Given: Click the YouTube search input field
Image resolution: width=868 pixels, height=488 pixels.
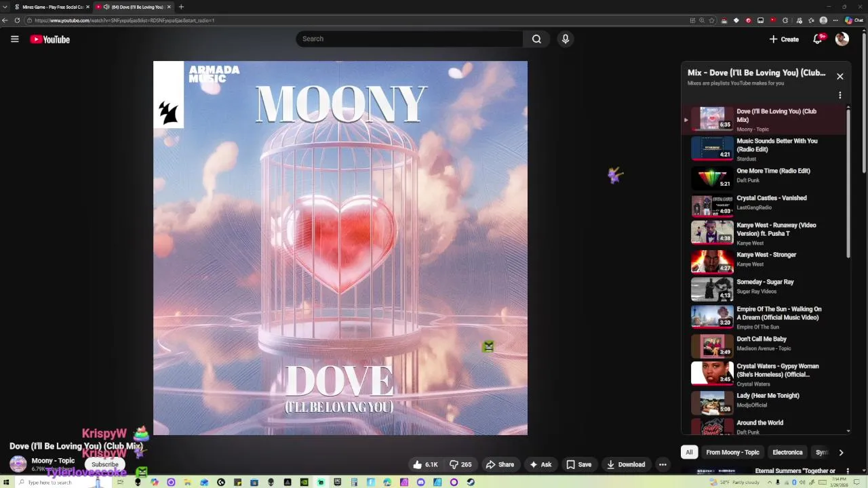Looking at the screenshot, I should coord(410,39).
